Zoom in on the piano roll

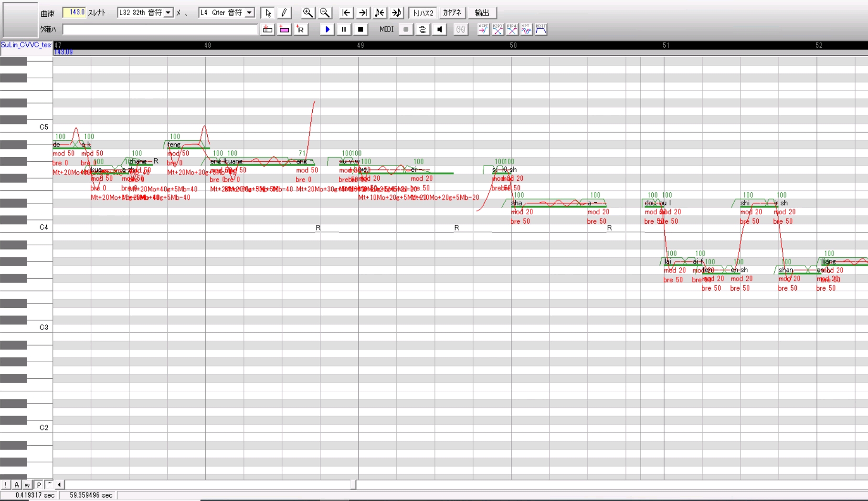pos(308,13)
